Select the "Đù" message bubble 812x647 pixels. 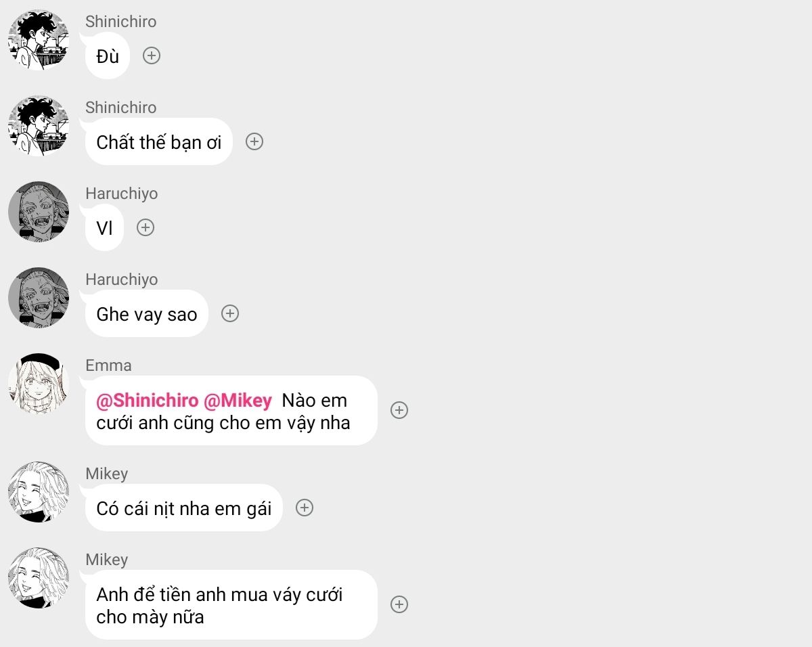click(x=108, y=56)
